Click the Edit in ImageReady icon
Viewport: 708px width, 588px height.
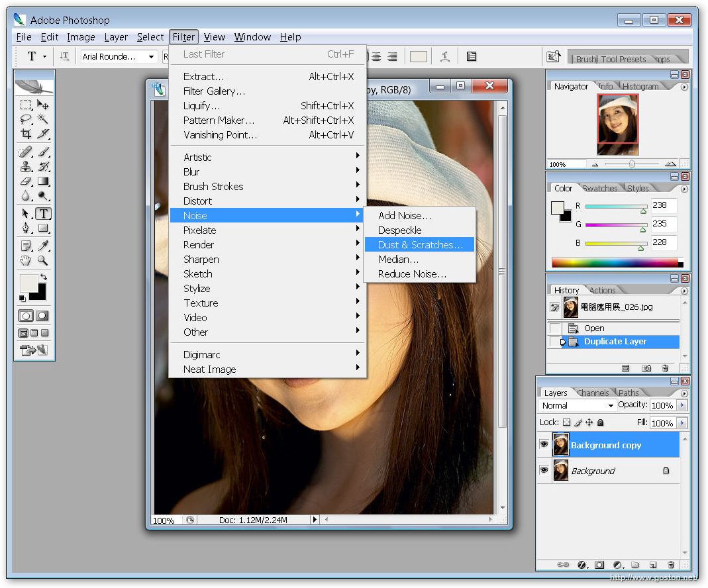[33, 350]
